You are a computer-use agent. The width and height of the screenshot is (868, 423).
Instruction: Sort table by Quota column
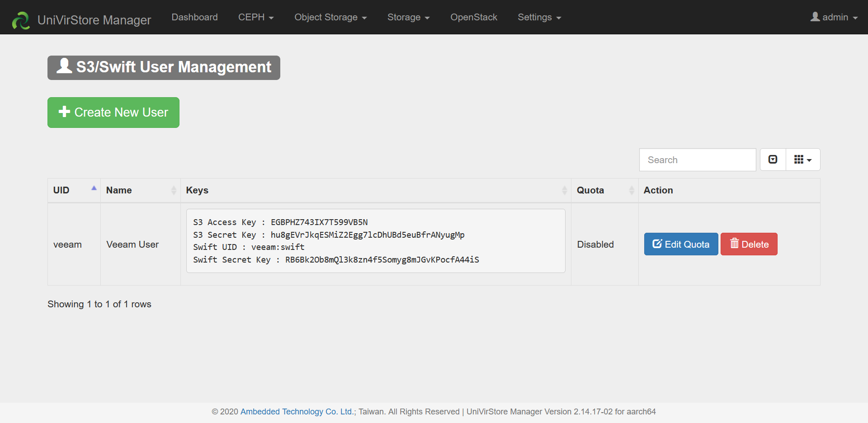click(x=605, y=190)
